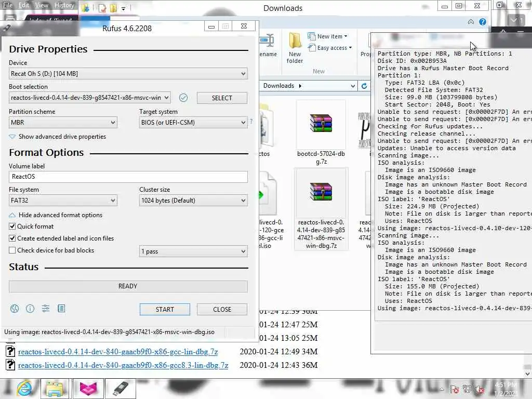Click the quick access toolbar folder icon
The width and height of the screenshot is (532, 399).
click(x=114, y=8)
